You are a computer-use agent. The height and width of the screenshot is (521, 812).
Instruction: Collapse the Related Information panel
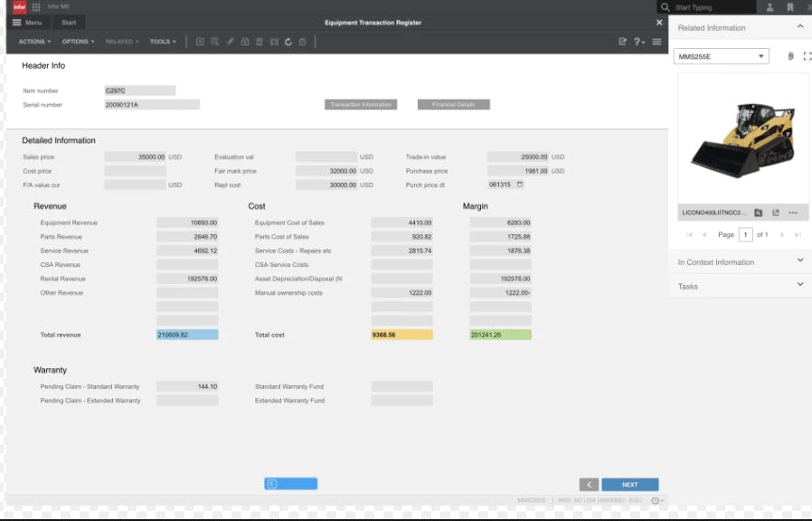(x=799, y=27)
